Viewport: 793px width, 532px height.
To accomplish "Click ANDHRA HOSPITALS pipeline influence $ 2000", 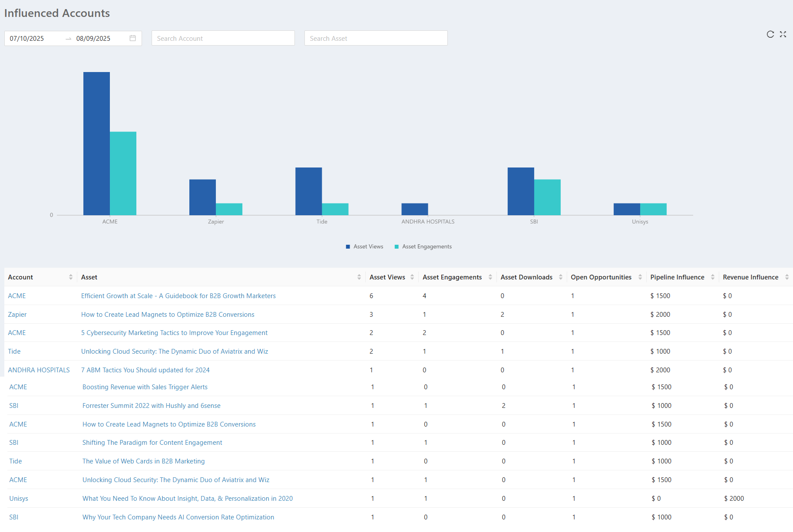I will click(660, 370).
